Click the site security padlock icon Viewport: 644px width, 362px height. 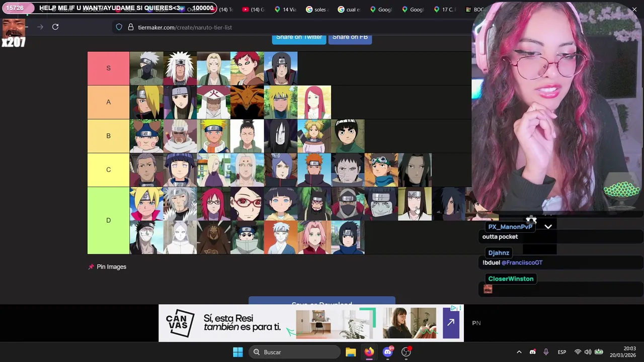(131, 27)
